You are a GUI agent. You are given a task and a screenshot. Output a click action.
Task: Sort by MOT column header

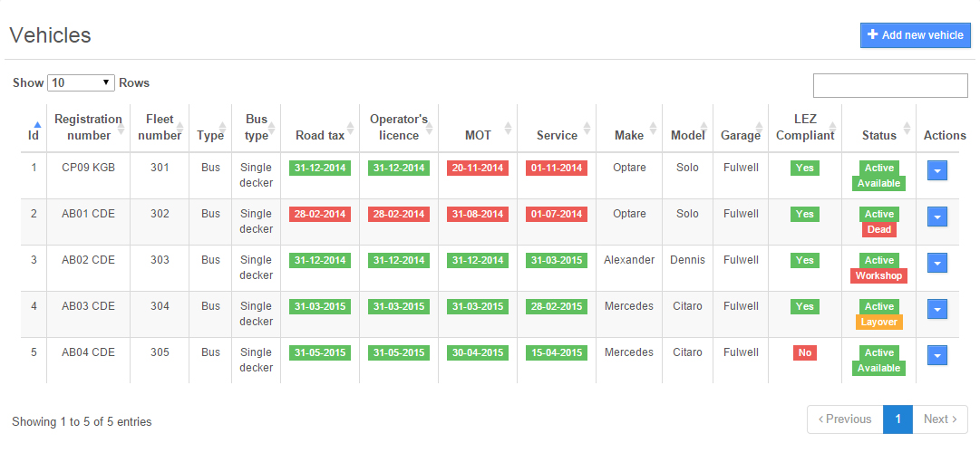tap(478, 135)
